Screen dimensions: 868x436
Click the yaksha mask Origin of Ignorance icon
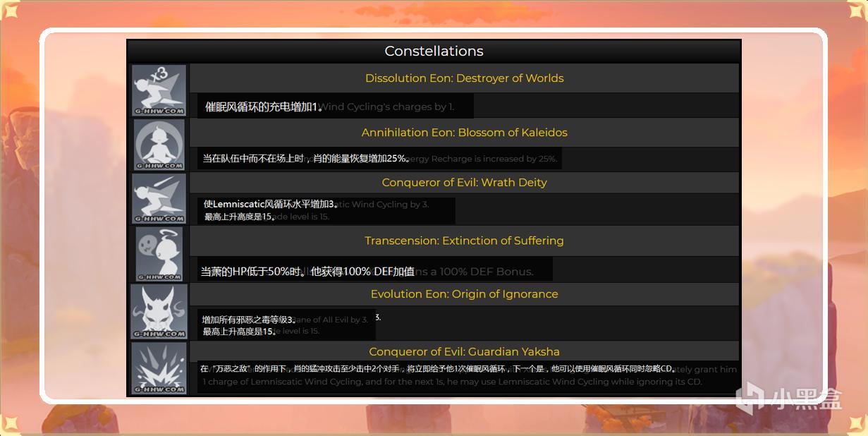coord(159,311)
